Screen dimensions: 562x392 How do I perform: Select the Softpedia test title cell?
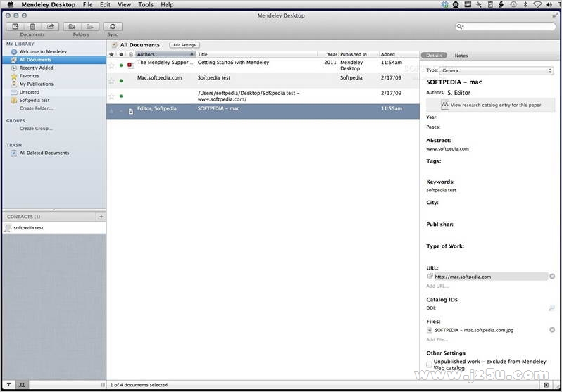click(x=214, y=77)
